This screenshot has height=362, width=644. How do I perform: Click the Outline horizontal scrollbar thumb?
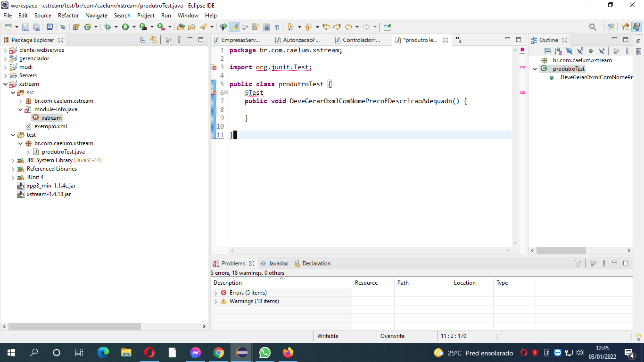click(x=561, y=251)
